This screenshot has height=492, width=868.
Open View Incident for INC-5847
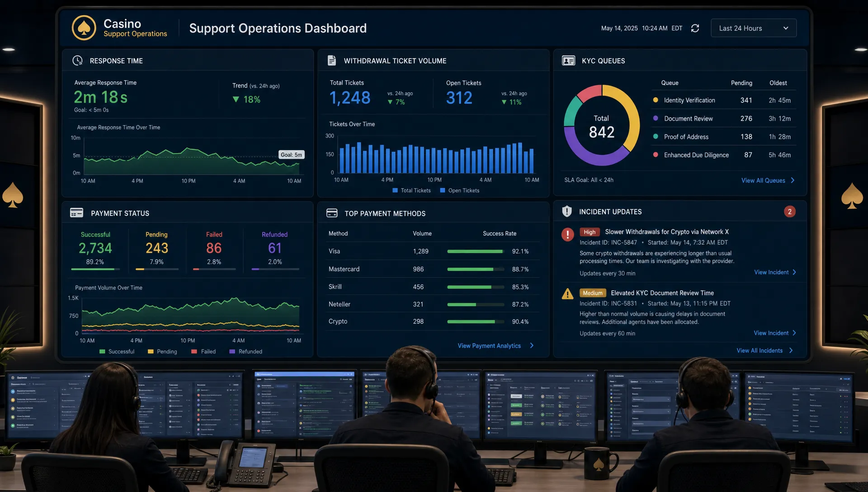(771, 272)
